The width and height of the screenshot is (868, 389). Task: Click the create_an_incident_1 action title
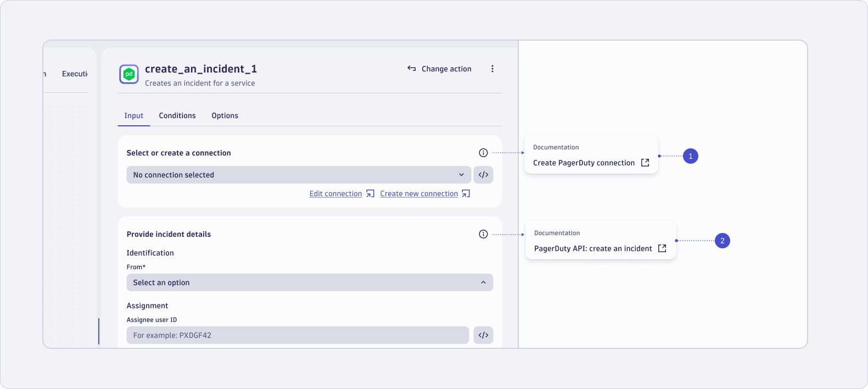click(201, 69)
